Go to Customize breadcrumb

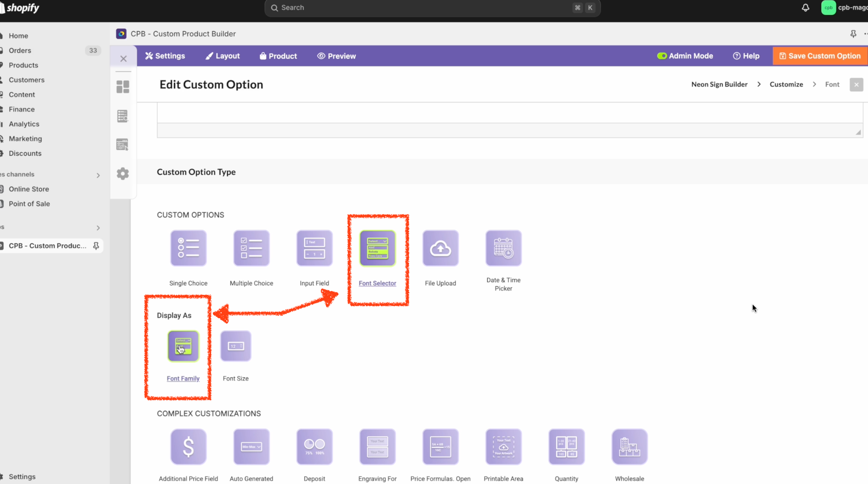786,84
